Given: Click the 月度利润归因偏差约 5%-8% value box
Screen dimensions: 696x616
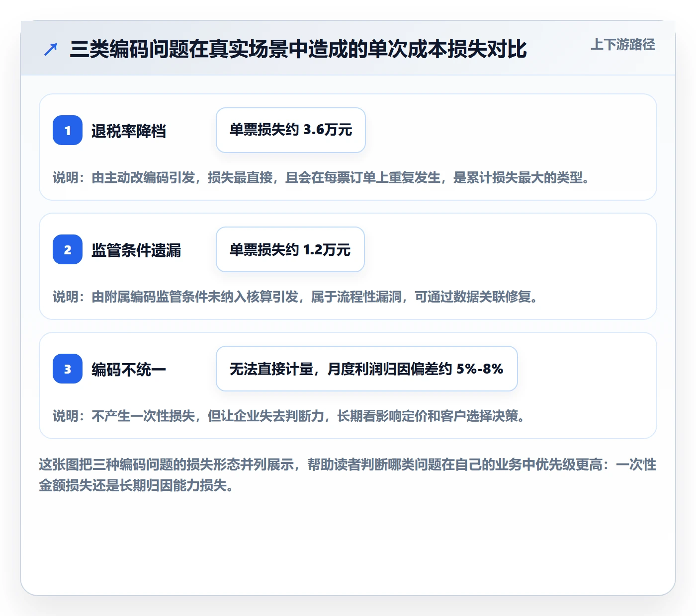Looking at the screenshot, I should (x=367, y=369).
